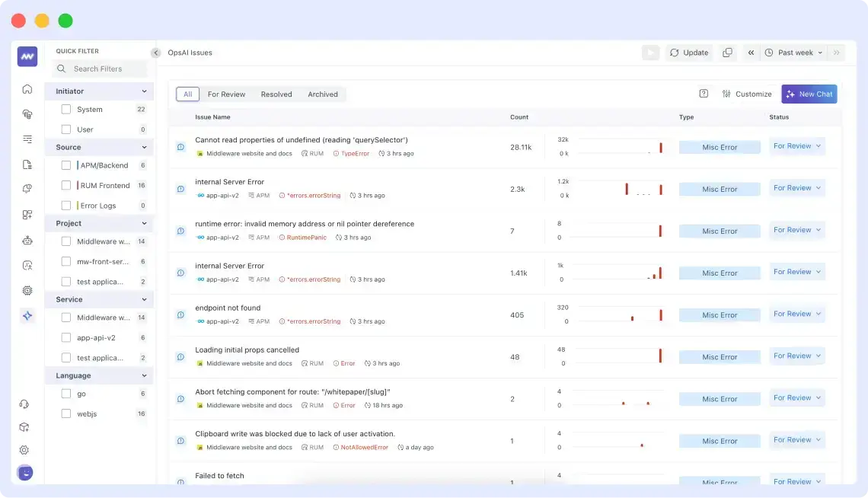
Task: Select the Home icon in the sidebar
Action: (27, 89)
